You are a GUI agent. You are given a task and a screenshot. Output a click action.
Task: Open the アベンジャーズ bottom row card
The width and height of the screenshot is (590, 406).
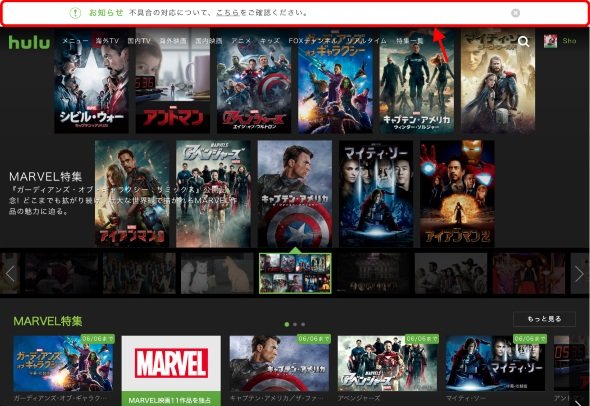(x=388, y=363)
